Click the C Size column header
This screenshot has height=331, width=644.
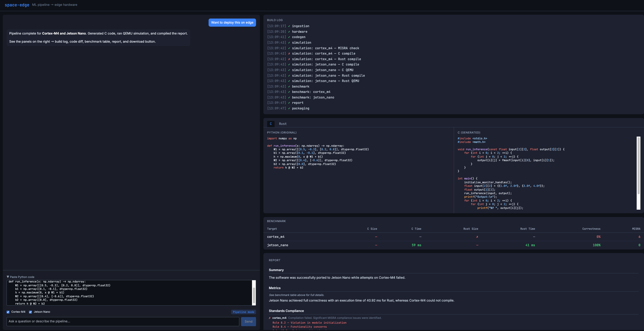click(372, 229)
